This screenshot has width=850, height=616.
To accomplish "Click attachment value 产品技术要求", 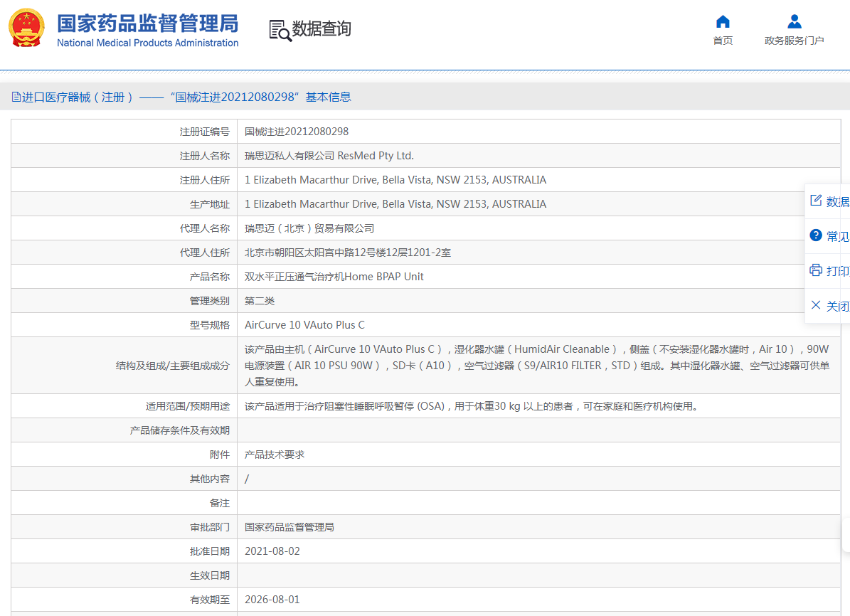I will (x=275, y=455).
